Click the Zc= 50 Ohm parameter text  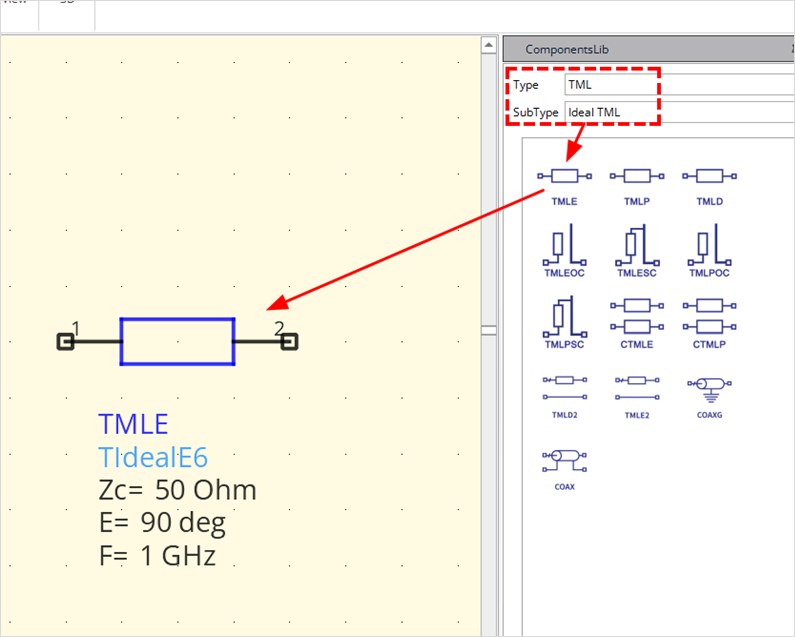(x=177, y=490)
